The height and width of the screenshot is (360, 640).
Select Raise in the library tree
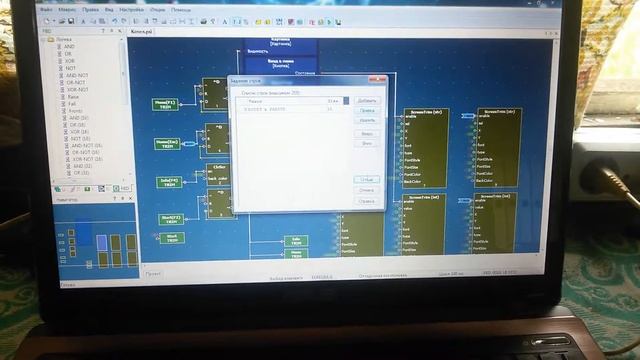[x=73, y=97]
